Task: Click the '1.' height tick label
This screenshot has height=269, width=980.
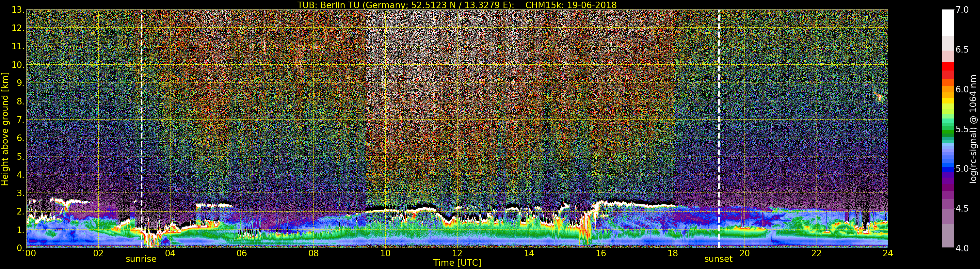Action: tap(20, 230)
